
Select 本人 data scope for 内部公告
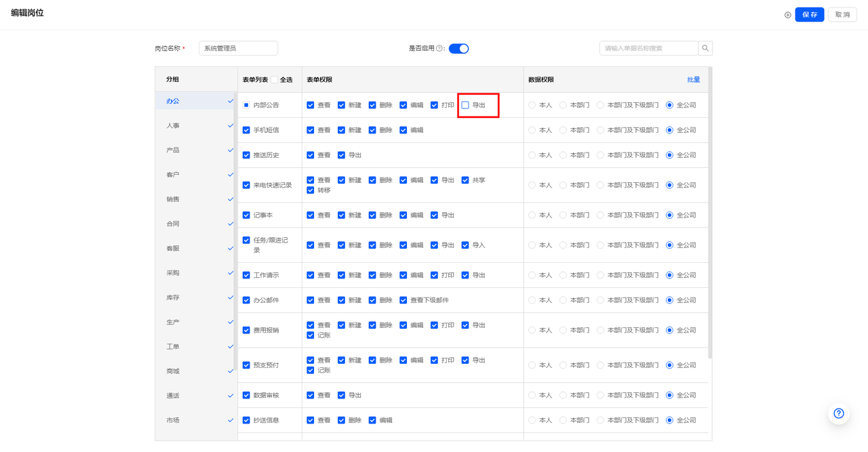532,105
